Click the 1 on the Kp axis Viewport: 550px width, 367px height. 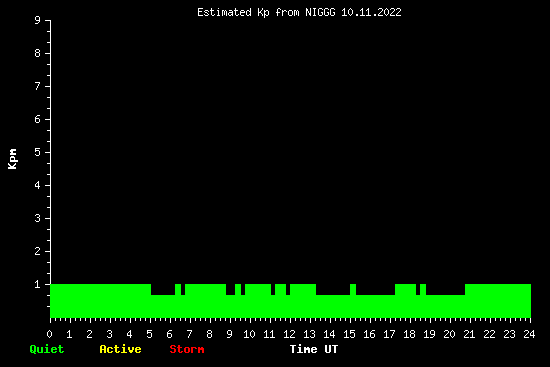pos(38,284)
